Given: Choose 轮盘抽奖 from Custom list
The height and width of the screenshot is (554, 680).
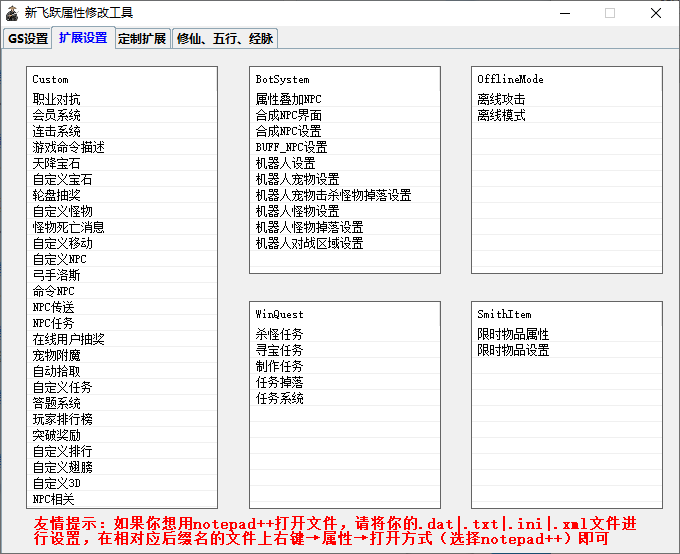Looking at the screenshot, I should point(57,195).
